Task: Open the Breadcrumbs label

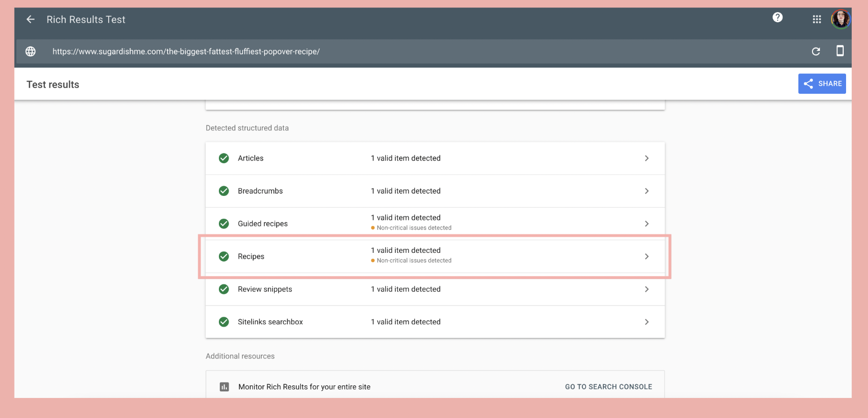Action: 260,191
